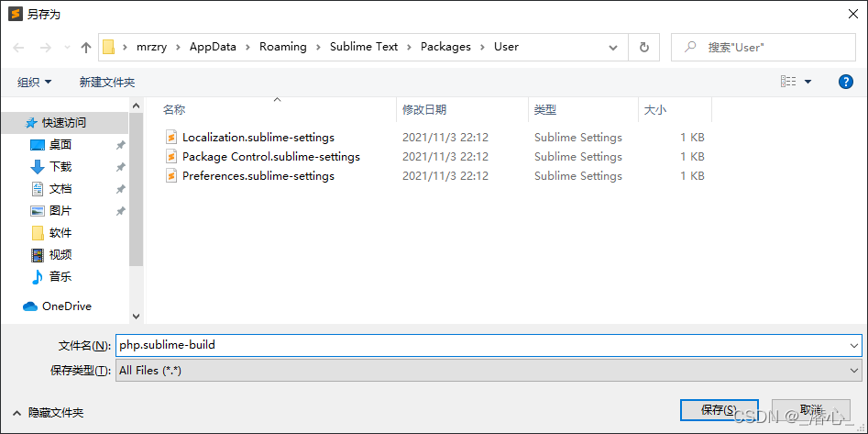The height and width of the screenshot is (434, 868).
Task: Click pin icon next to 下载
Action: (x=120, y=167)
